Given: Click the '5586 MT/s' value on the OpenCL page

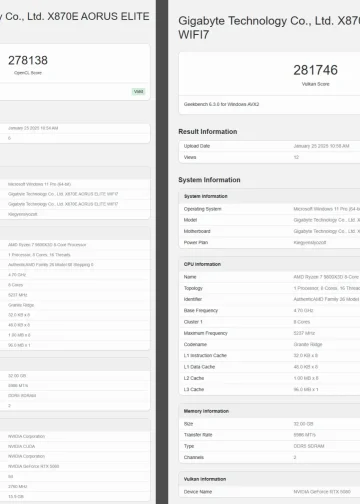Looking at the screenshot, I should tap(18, 386).
